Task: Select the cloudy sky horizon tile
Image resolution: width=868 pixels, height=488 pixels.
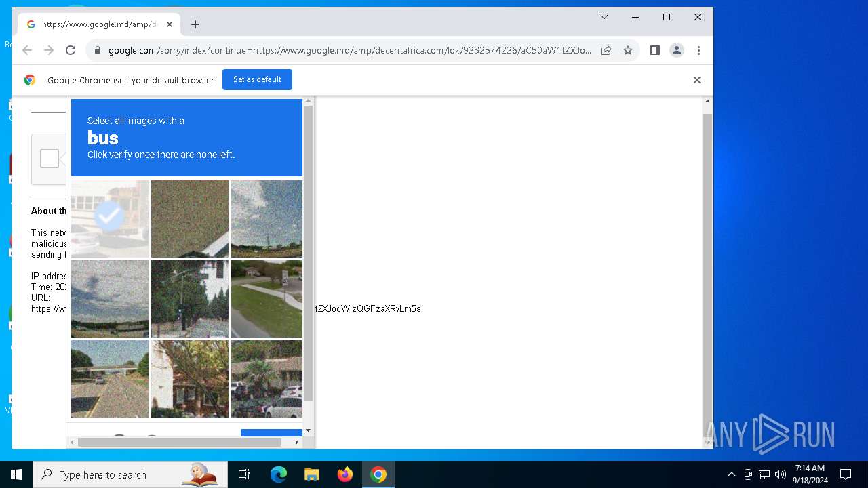Action: (x=110, y=298)
